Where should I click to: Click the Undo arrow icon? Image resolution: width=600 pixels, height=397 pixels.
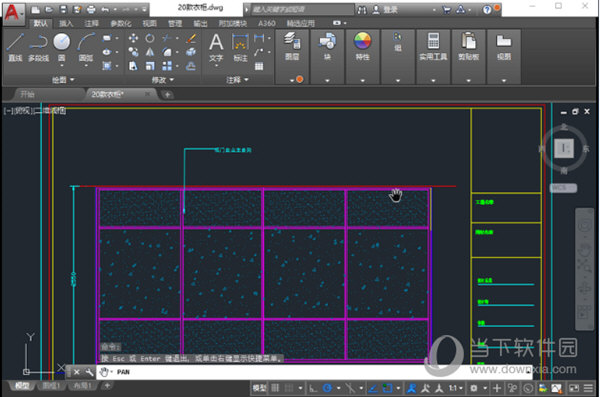105,9
